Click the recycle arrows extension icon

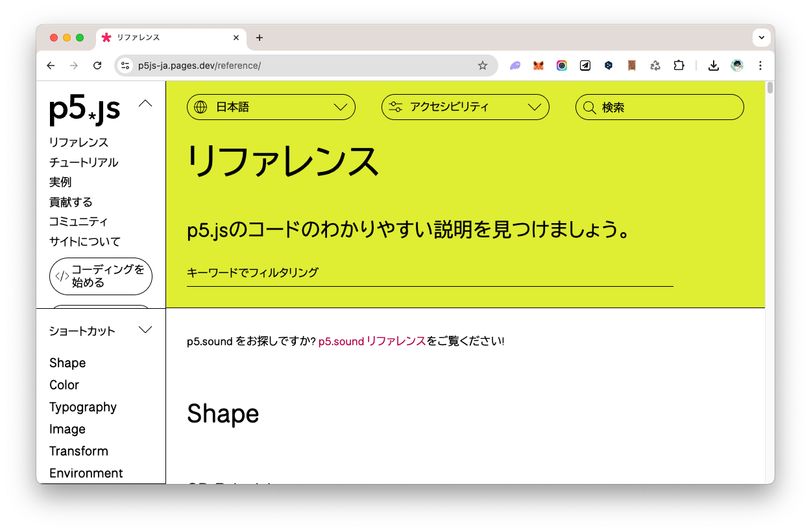[x=655, y=66]
